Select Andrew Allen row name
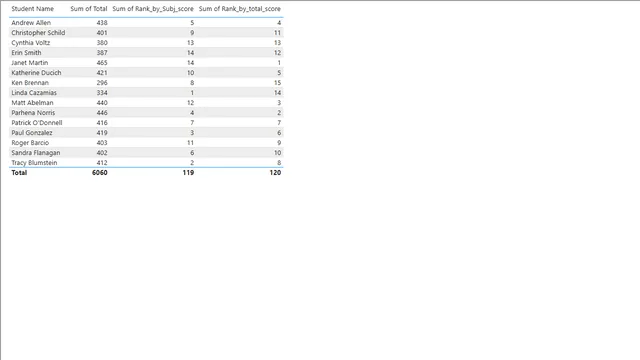Viewport: 640px width, 360px height. [31, 23]
